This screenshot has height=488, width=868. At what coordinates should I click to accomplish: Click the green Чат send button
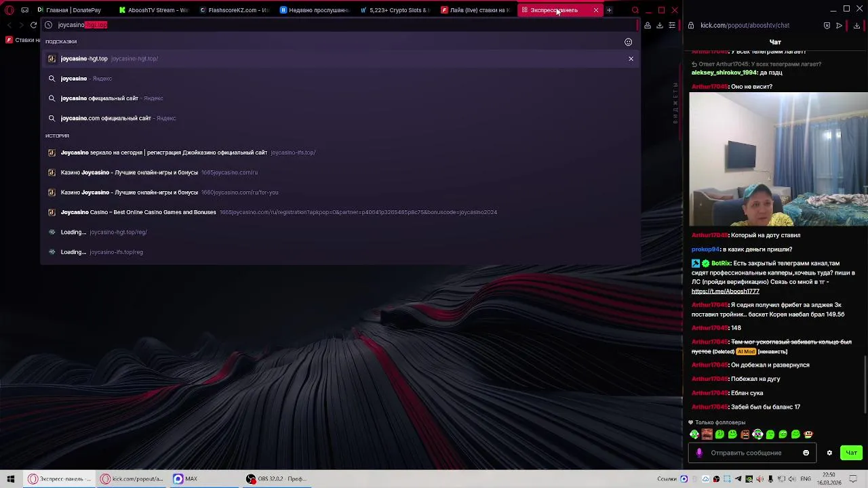(x=851, y=453)
